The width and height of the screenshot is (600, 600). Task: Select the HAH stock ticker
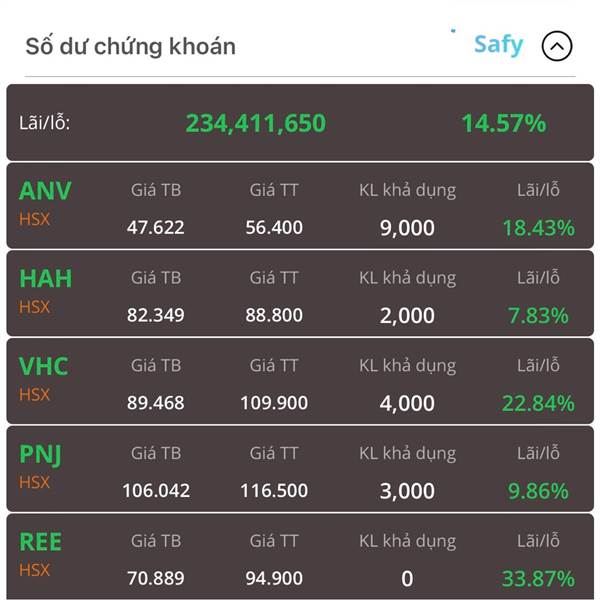[45, 278]
